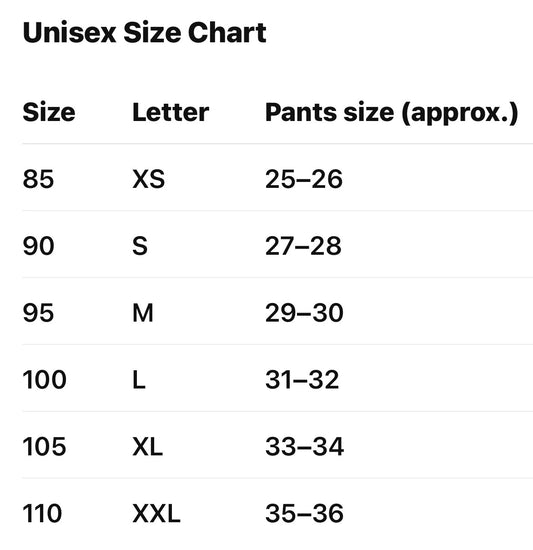Screen dimensions: 533x550
Task: Click size 100 cell
Action: [x=45, y=380]
